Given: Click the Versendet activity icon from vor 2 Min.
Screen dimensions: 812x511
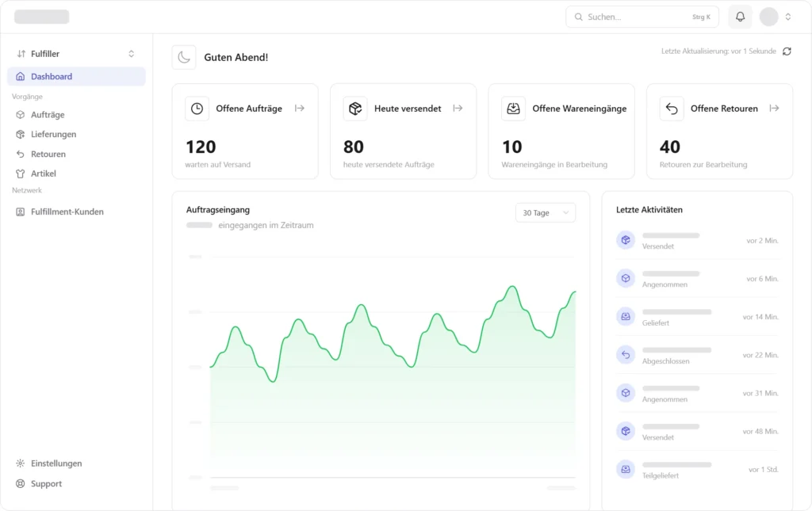Looking at the screenshot, I should [x=626, y=240].
